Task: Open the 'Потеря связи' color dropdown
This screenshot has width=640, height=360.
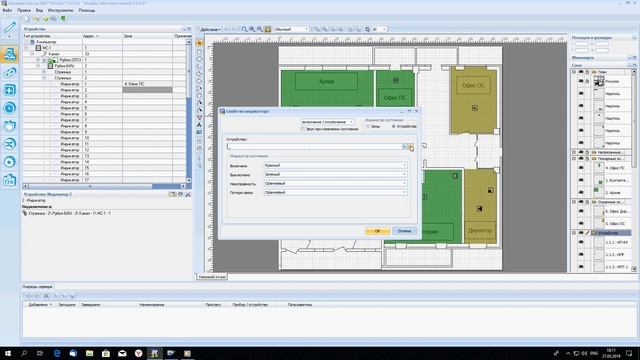Action: pos(335,192)
